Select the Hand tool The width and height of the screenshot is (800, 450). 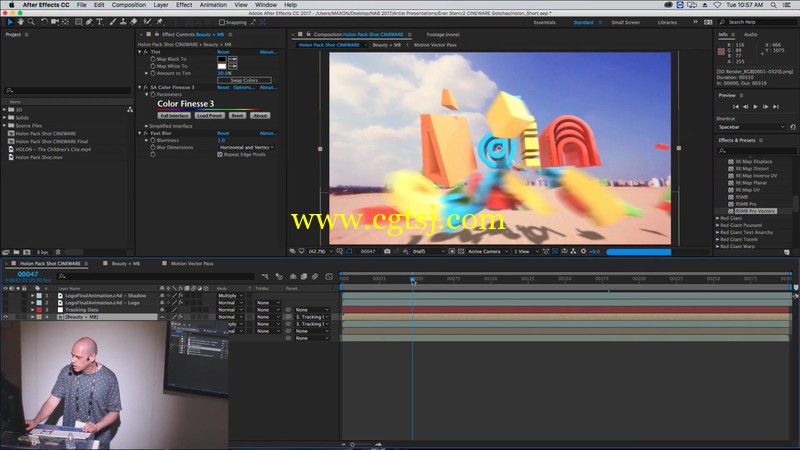[20, 22]
